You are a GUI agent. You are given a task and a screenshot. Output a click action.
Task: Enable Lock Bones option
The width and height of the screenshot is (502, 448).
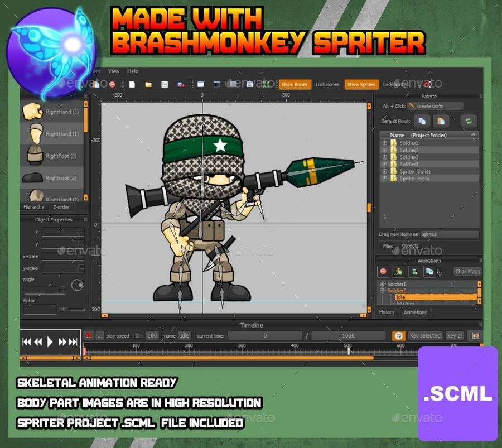327,85
